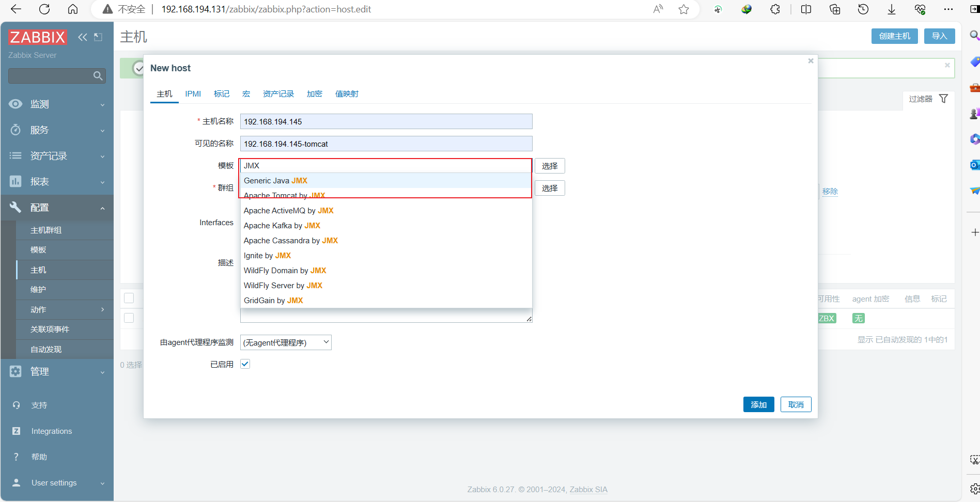Toggle the 已启用 checkbox

coord(245,364)
